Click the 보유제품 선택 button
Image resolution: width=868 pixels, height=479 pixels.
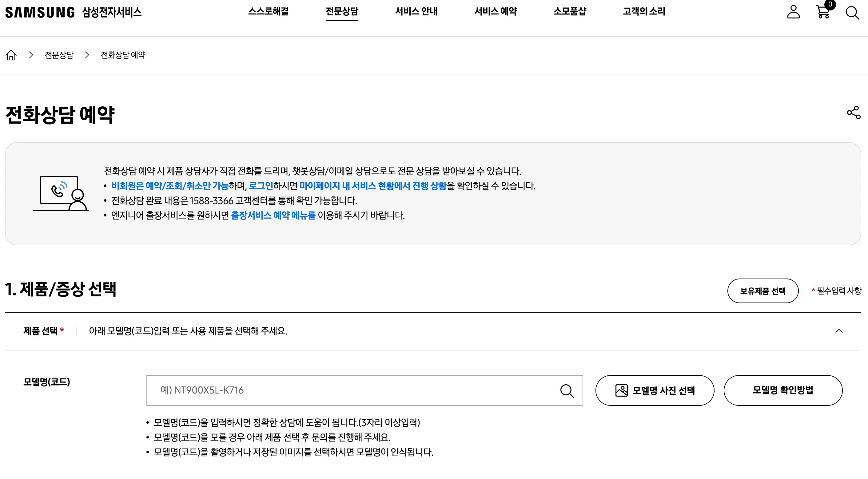click(x=762, y=291)
